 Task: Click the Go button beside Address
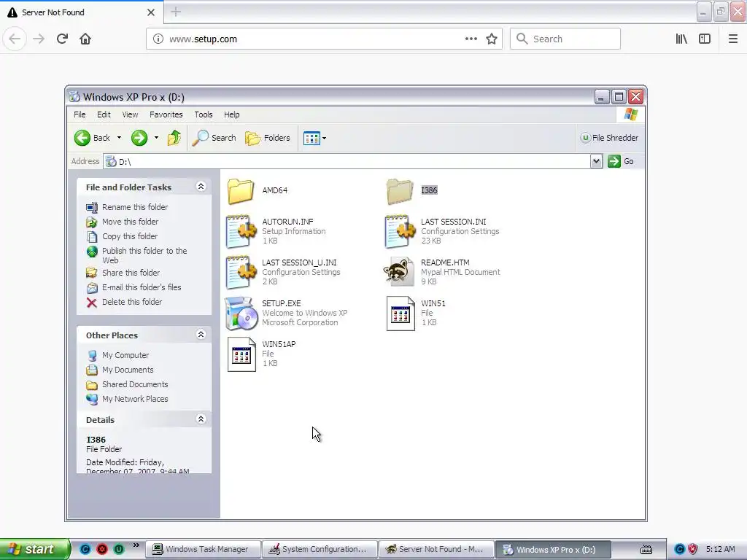(622, 161)
